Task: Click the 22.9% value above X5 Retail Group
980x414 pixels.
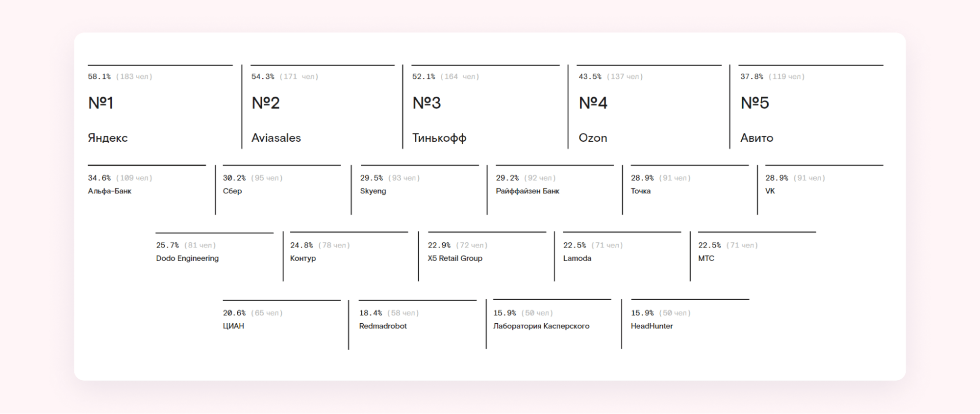Action: (x=439, y=245)
